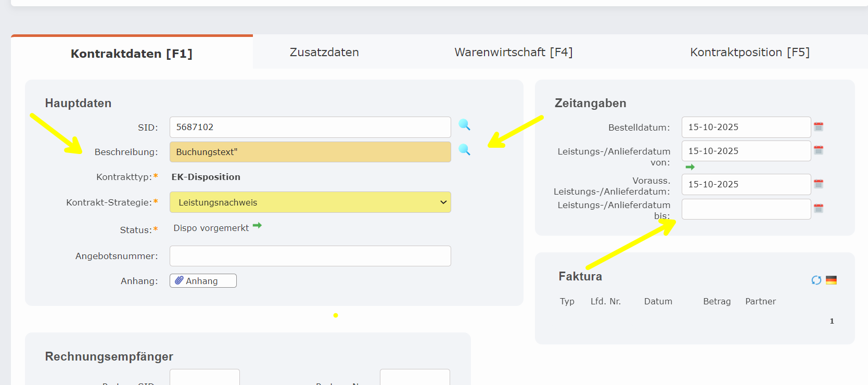The width and height of the screenshot is (868, 385).
Task: Click the Anhang attachment button
Action: (x=203, y=281)
